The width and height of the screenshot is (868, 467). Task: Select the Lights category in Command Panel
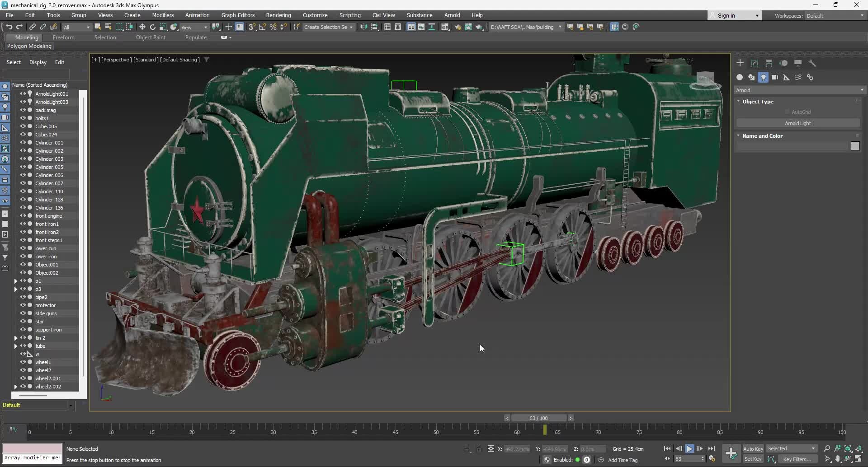coord(764,77)
